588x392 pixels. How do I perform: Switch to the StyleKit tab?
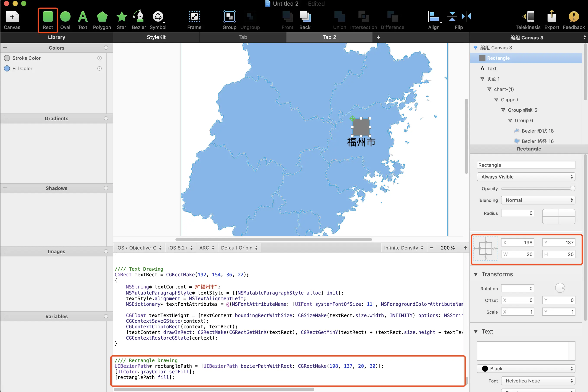click(156, 37)
